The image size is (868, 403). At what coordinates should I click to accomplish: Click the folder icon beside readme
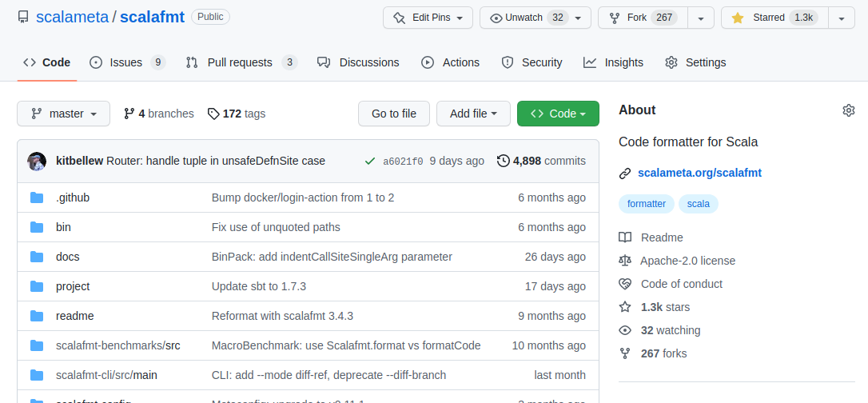(37, 316)
